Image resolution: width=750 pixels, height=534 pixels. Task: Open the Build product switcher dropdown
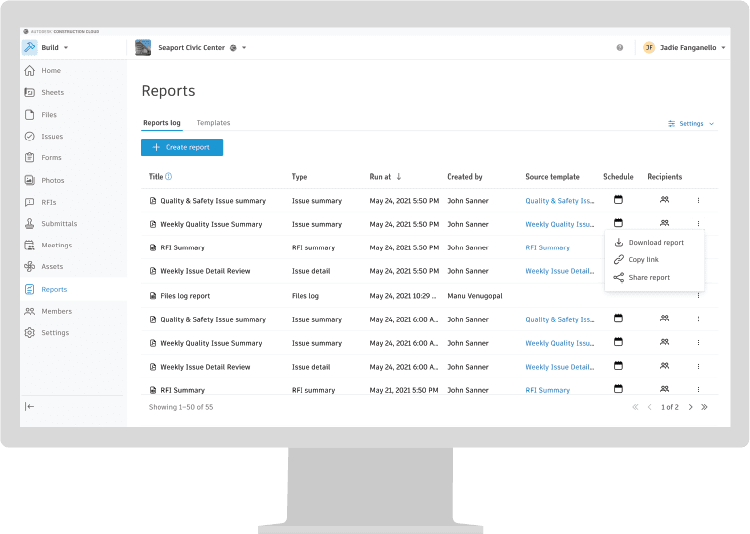coord(66,48)
